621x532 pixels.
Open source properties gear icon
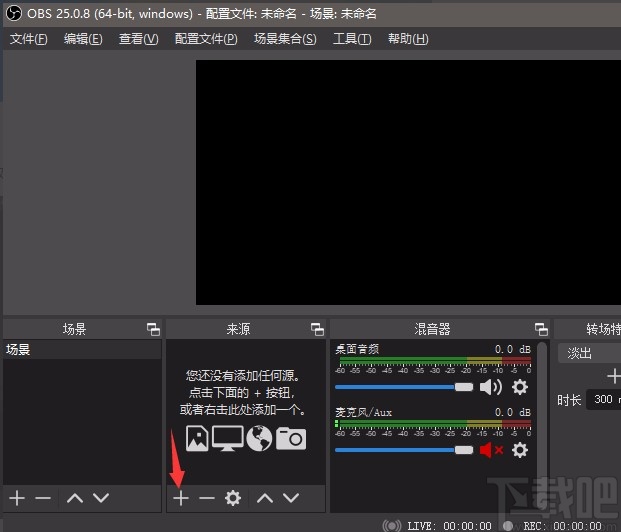coord(233,498)
